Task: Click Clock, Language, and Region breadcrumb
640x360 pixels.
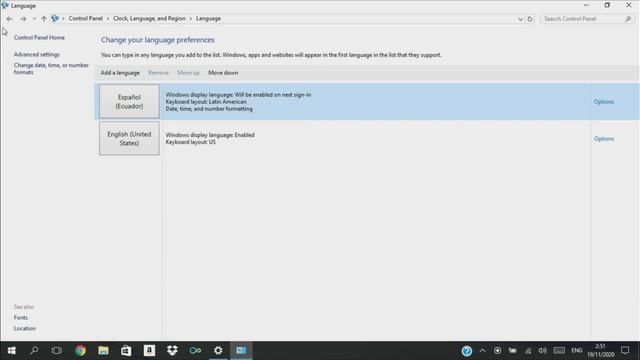Action: 149,18
